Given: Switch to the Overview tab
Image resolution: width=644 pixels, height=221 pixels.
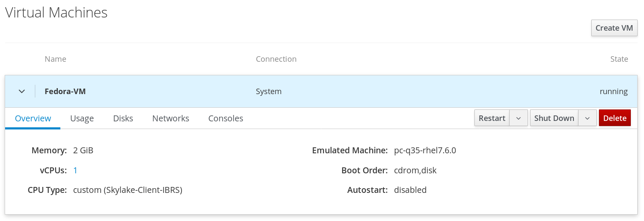Looking at the screenshot, I should tap(33, 118).
